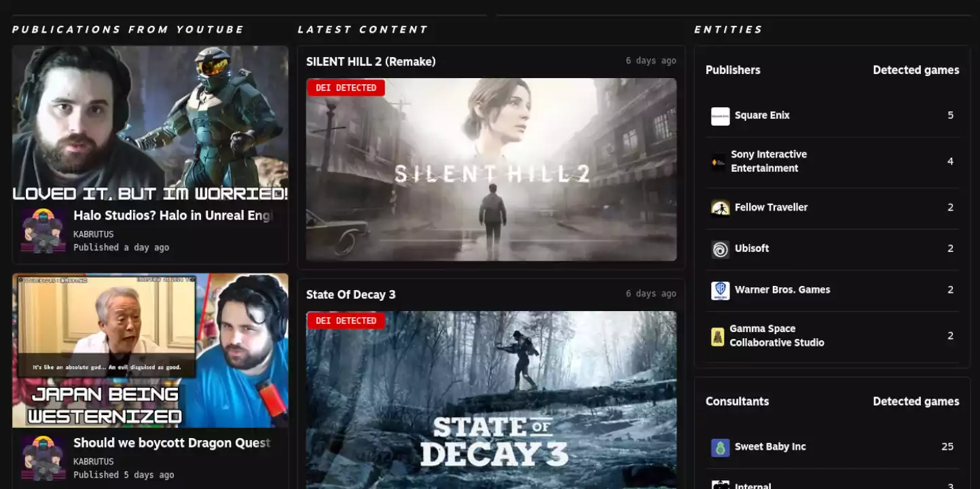Click DEI DETECTED badge on State of Decay 3

pyautogui.click(x=346, y=321)
